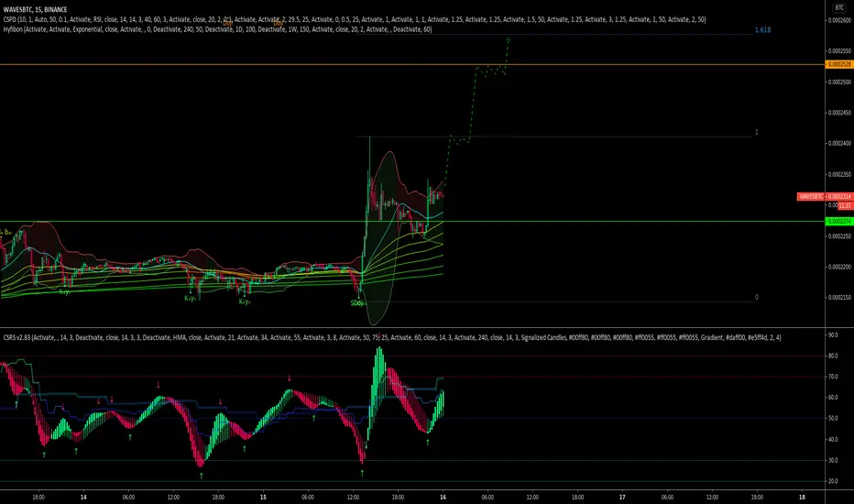
Task: Click the WAVESBTC, 15, BINANCE symbol title
Action: [36, 9]
